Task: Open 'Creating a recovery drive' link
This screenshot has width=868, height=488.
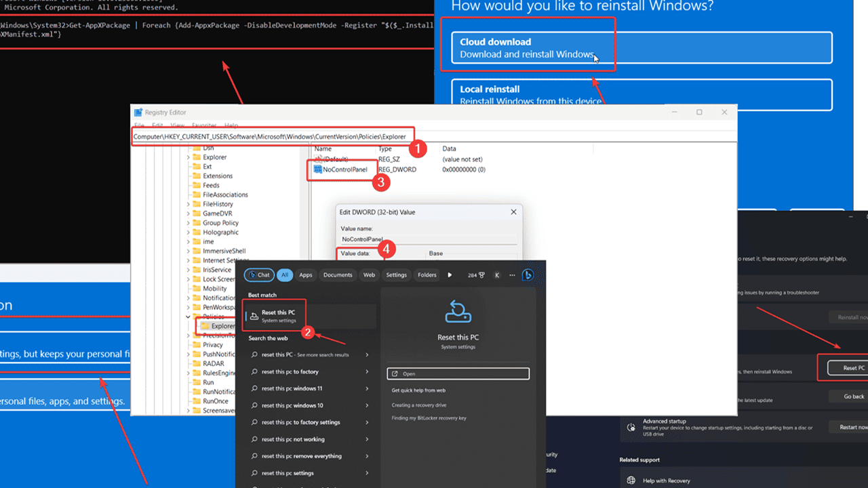Action: [x=419, y=405]
